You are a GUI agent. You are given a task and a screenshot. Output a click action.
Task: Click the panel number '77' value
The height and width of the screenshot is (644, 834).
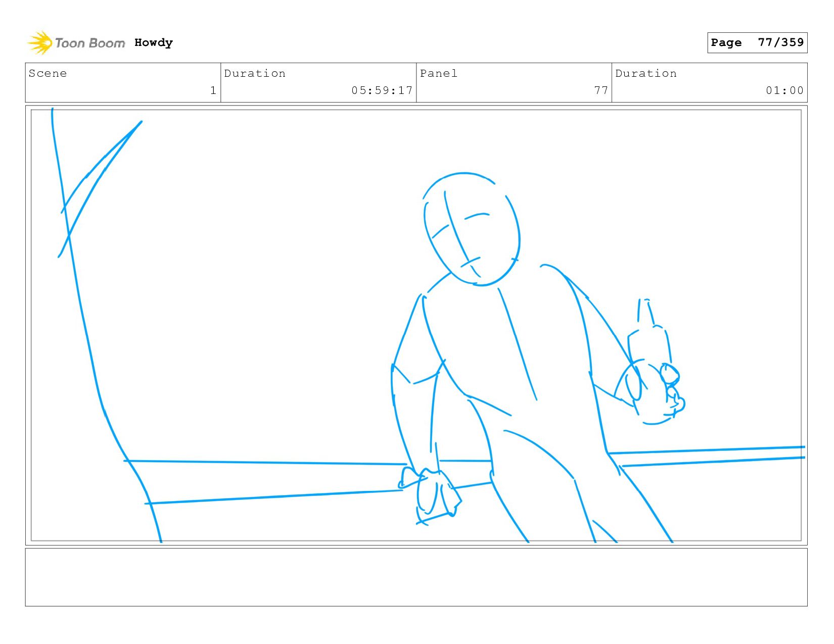(x=601, y=90)
